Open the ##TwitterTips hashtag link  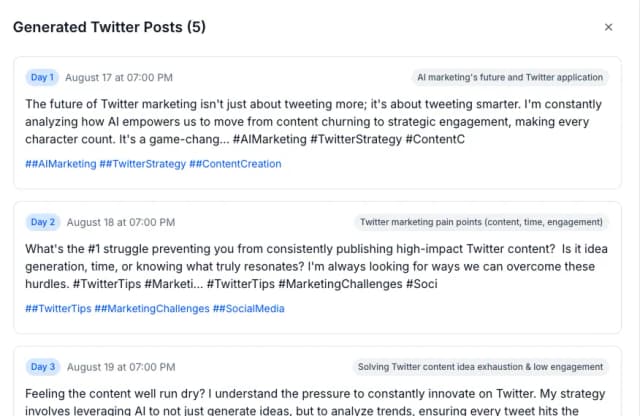click(56, 309)
